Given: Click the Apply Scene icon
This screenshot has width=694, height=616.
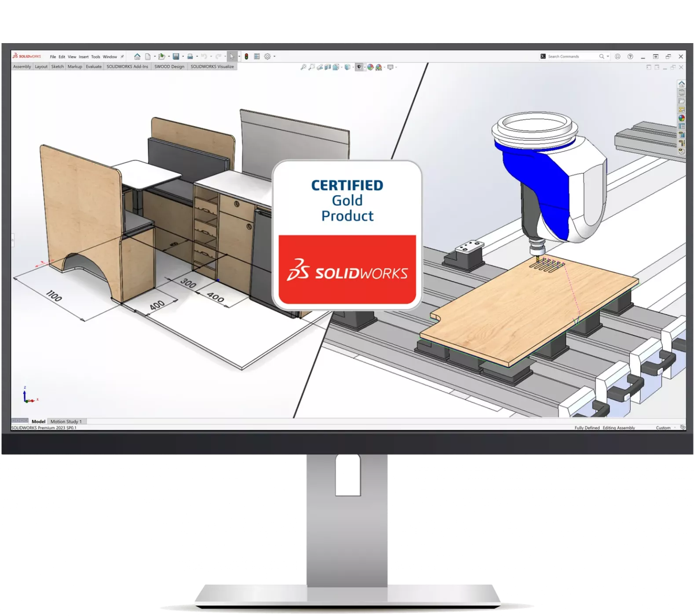Looking at the screenshot, I should [379, 67].
